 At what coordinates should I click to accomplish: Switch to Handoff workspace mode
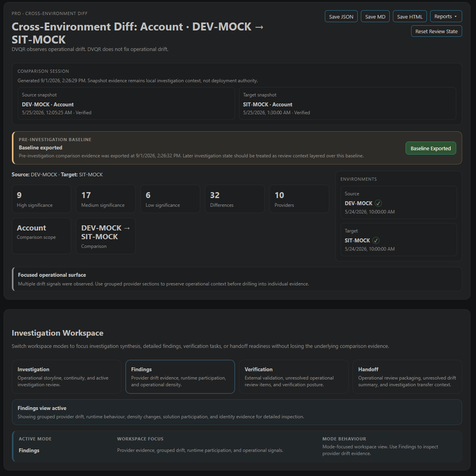[407, 377]
